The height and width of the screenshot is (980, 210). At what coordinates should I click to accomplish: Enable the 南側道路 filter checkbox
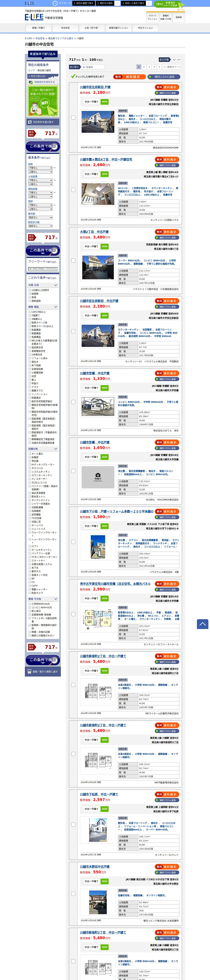pos(30,301)
